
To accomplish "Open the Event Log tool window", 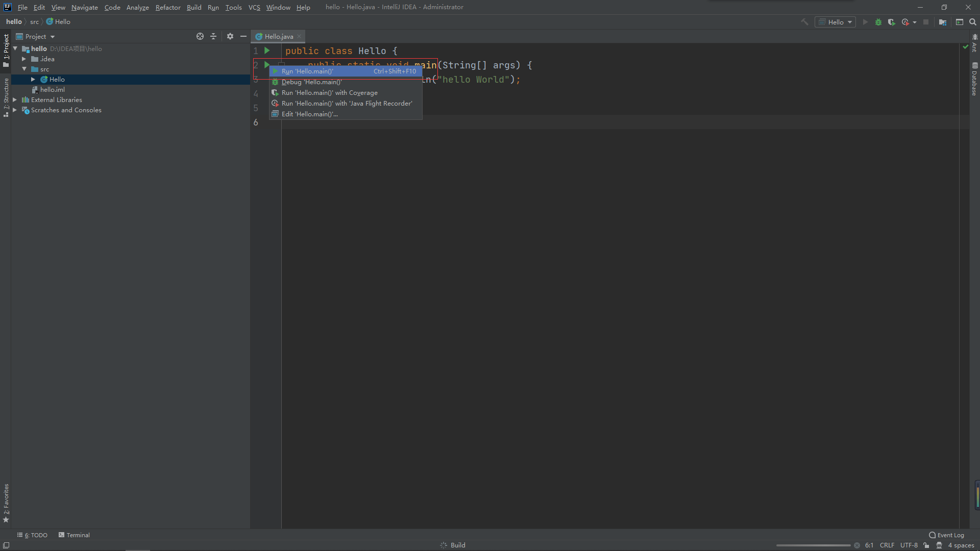I will point(946,535).
